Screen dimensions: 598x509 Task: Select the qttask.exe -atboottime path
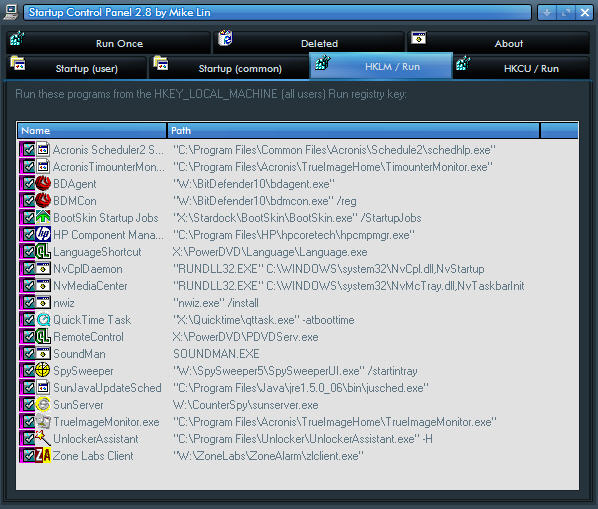[264, 320]
